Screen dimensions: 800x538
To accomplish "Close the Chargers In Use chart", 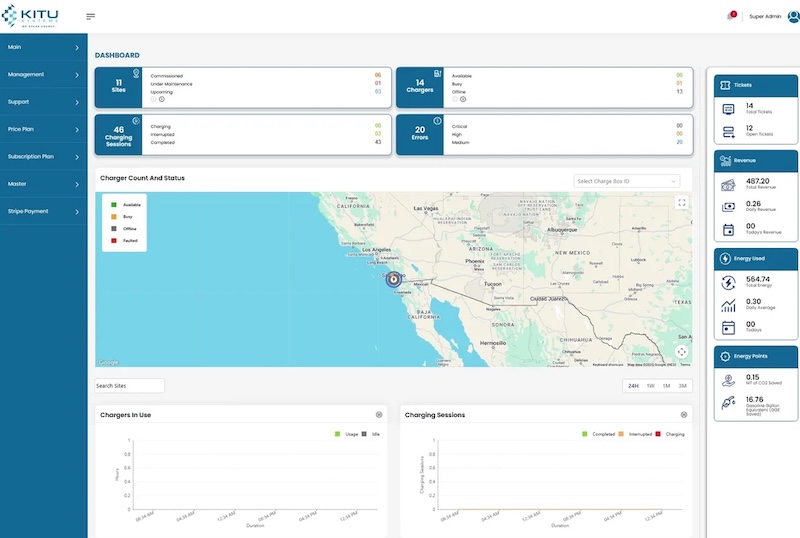I will [379, 415].
